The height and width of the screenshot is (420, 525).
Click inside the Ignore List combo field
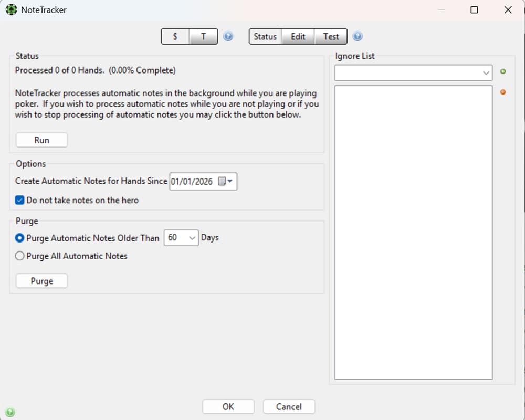(x=409, y=72)
